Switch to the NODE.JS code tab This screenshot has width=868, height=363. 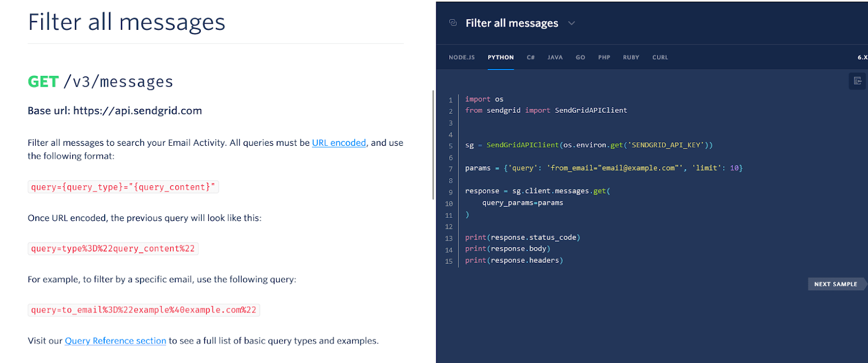click(461, 57)
